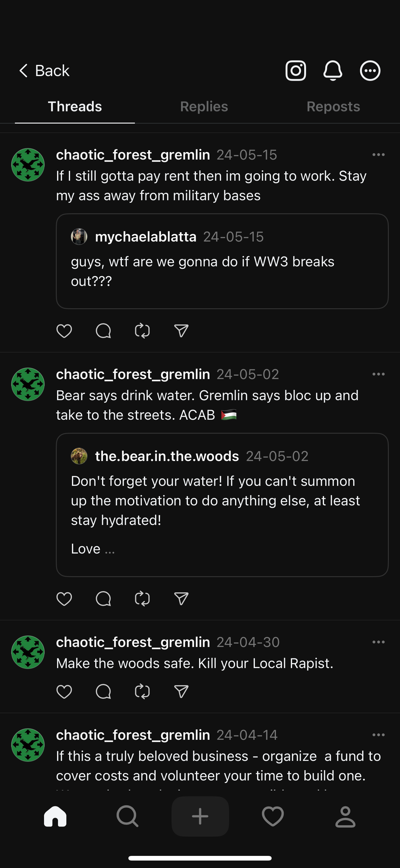Image resolution: width=400 pixels, height=868 pixels.
Task: Switch to the Replies tab
Action: 204,106
